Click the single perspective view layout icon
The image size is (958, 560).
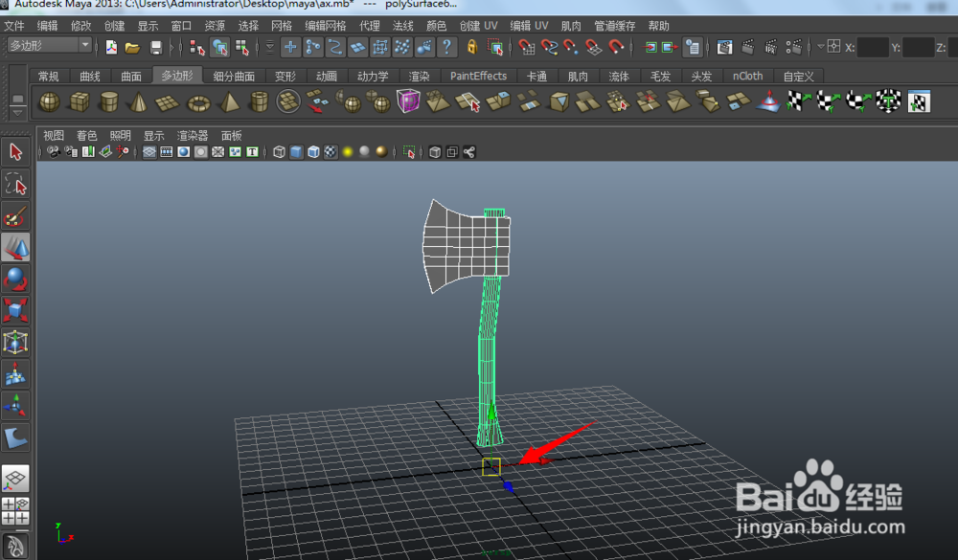pos(15,479)
